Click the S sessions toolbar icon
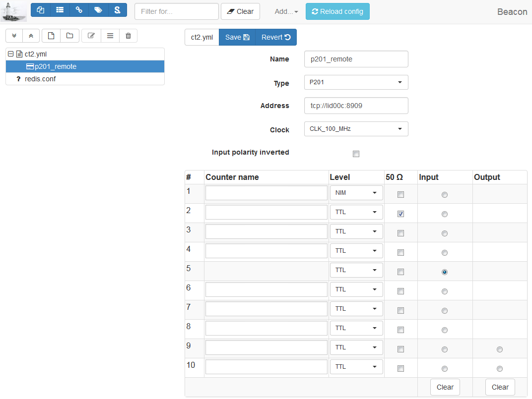 click(118, 10)
